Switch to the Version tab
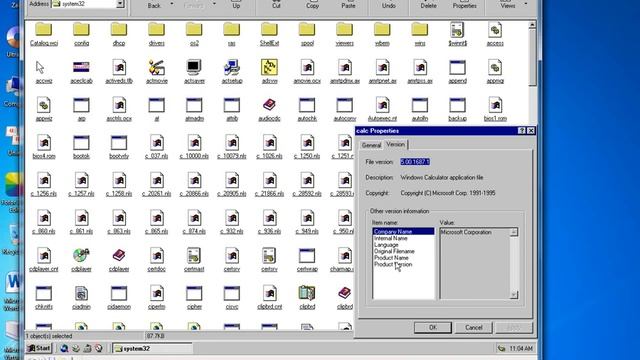Screen dimensions: 640x360 396,144
